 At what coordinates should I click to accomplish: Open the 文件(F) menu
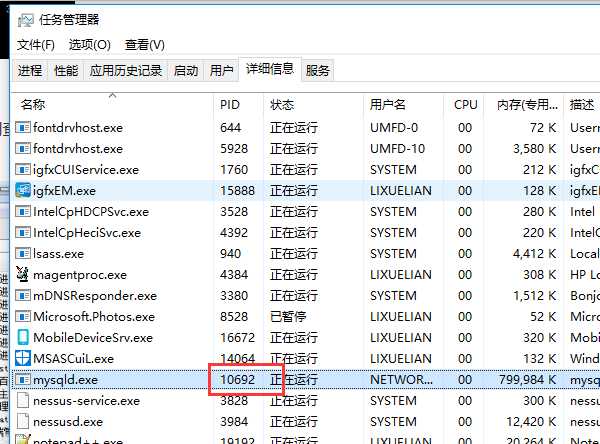pyautogui.click(x=36, y=45)
